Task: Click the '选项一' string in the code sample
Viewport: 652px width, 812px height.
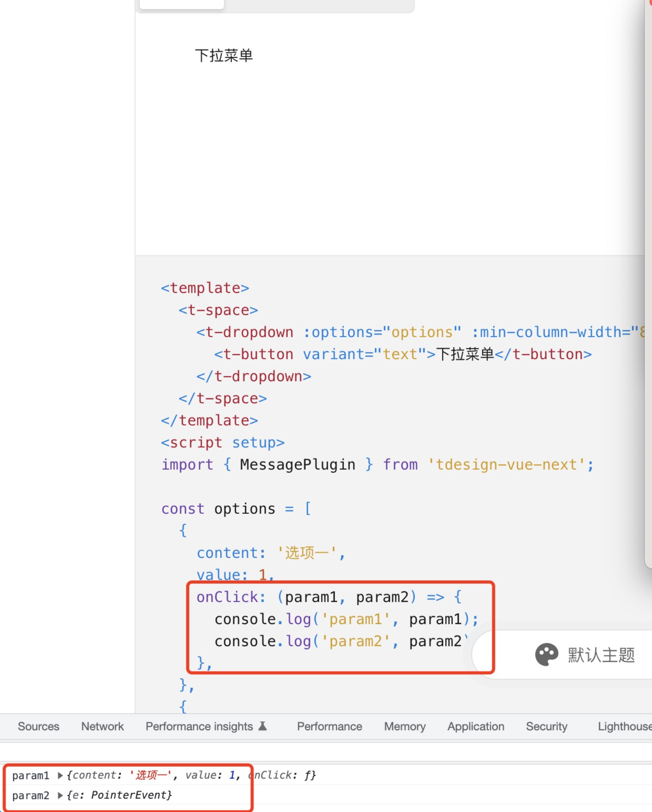Action: click(x=307, y=552)
